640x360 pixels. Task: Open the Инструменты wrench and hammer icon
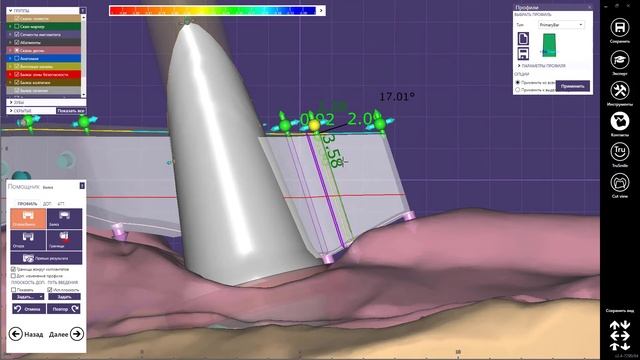pos(620,90)
